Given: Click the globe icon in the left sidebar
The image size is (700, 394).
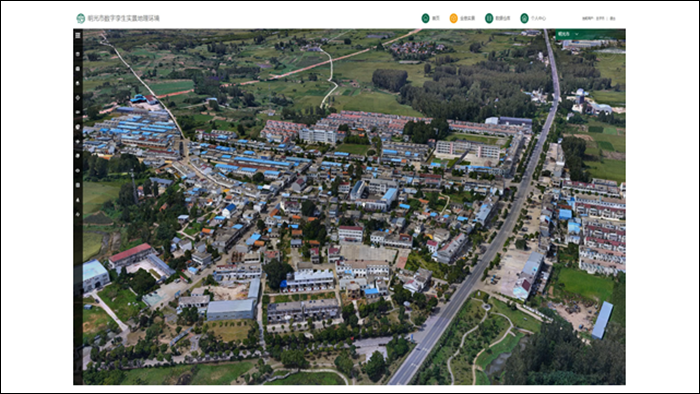Looking at the screenshot, I should (x=78, y=127).
